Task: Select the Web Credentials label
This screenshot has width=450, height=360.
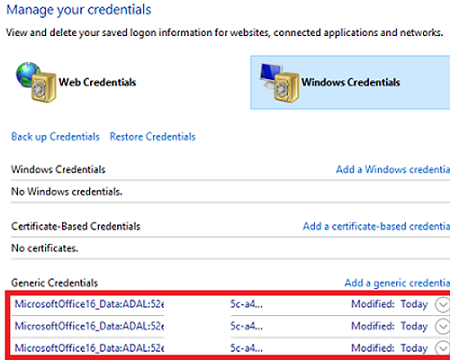Action: coord(97,82)
